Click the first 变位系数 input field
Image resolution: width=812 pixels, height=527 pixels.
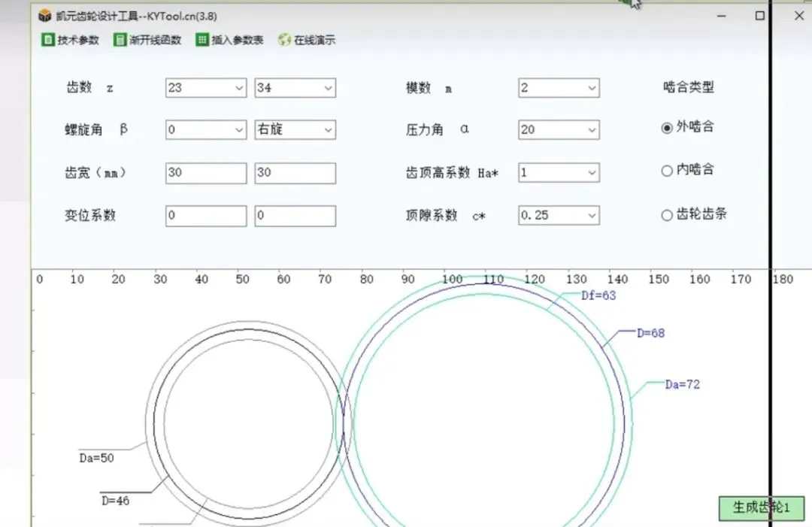pyautogui.click(x=206, y=216)
